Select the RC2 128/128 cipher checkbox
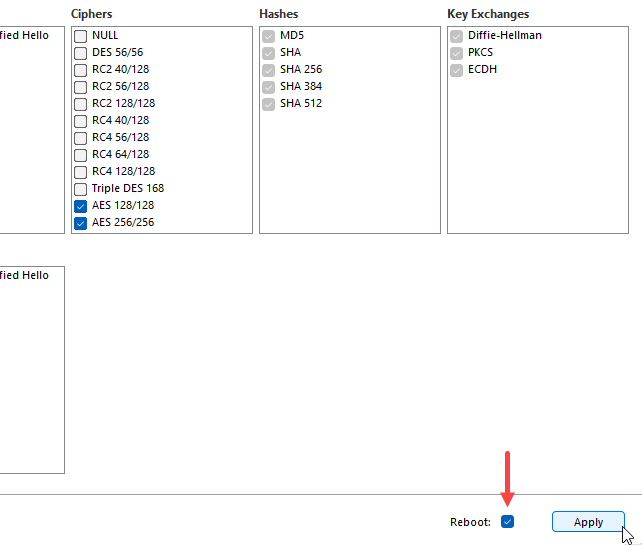The height and width of the screenshot is (545, 642). point(81,103)
